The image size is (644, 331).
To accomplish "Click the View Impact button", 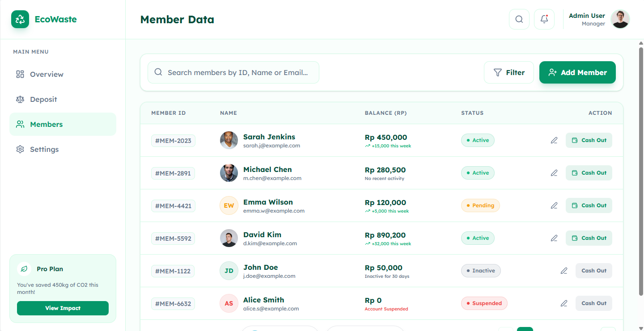I will pos(63,308).
